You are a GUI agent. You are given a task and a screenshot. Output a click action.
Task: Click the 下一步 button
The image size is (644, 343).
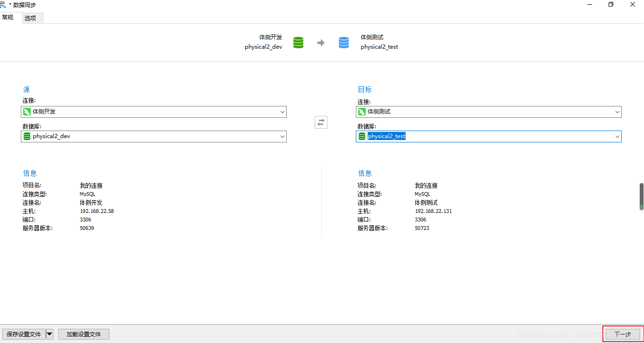tap(622, 334)
